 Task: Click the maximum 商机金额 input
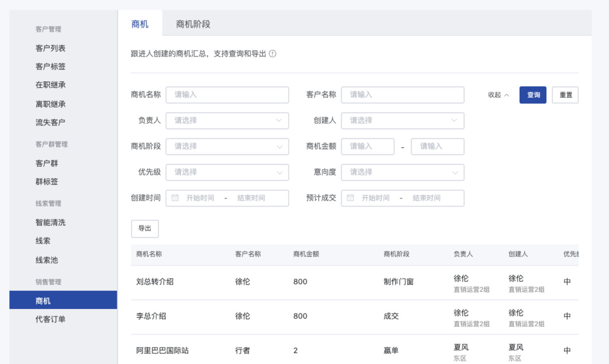[x=438, y=147]
